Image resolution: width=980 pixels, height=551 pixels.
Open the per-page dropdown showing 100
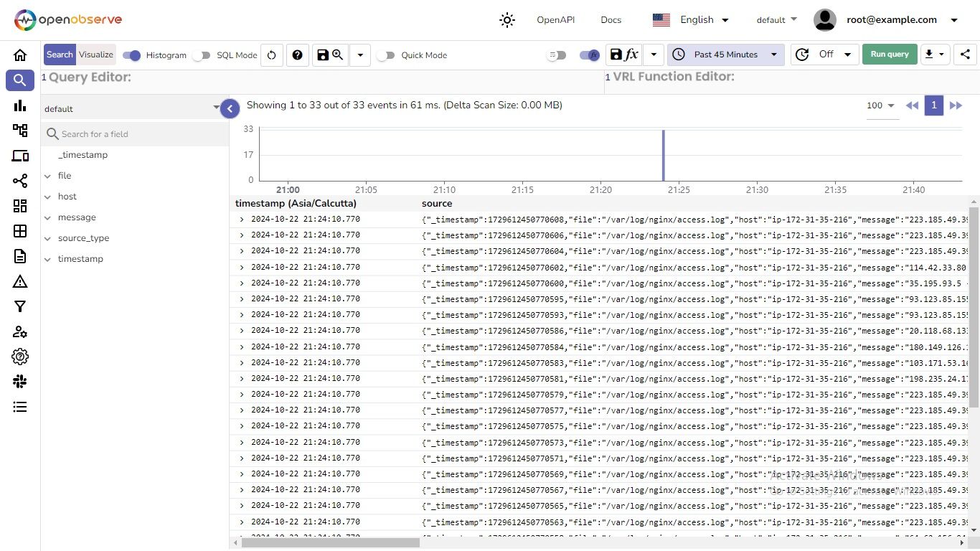[x=881, y=105]
